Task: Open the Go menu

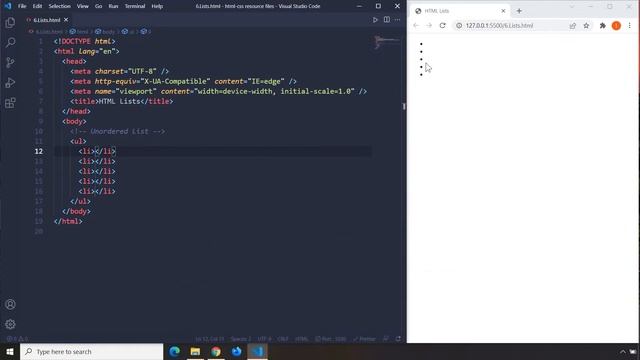Action: 98,6
